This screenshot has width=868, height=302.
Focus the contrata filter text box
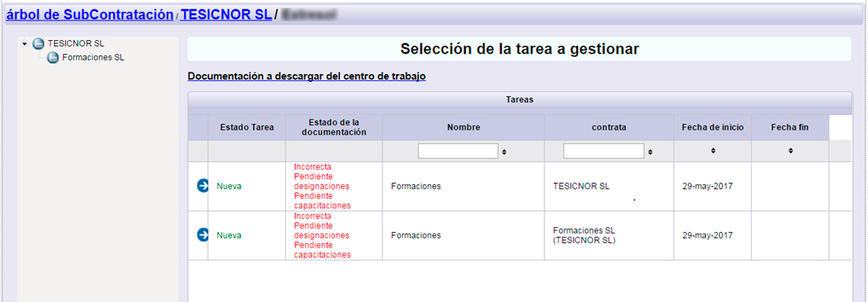tap(603, 151)
